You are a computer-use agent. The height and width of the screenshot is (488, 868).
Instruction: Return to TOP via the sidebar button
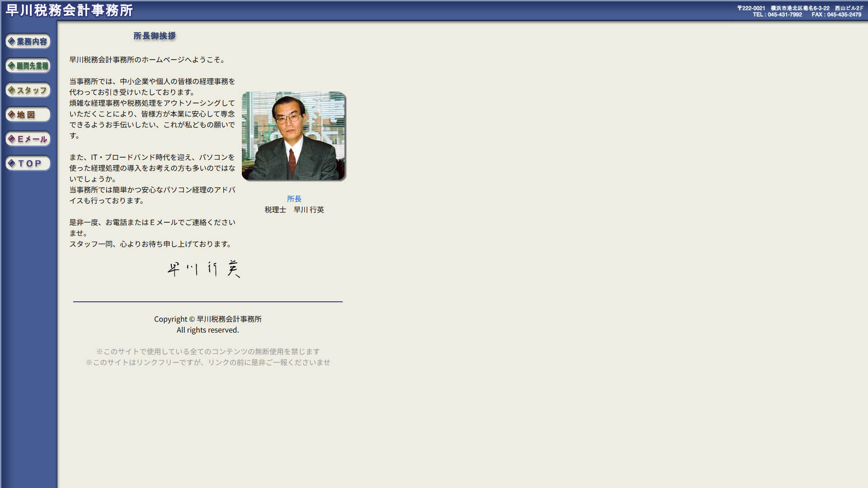tap(28, 163)
